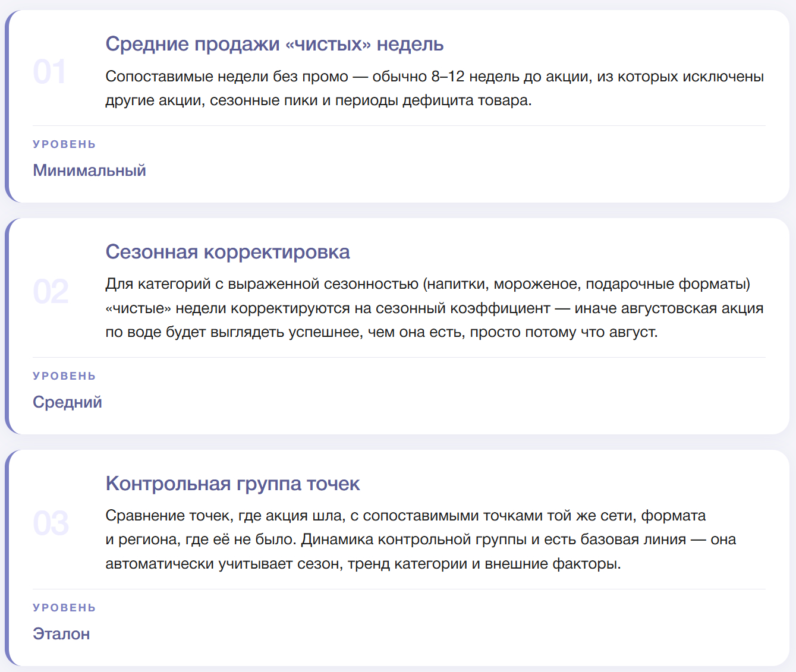The image size is (796, 672).
Task: Select the faded number 02
Action: (x=51, y=292)
